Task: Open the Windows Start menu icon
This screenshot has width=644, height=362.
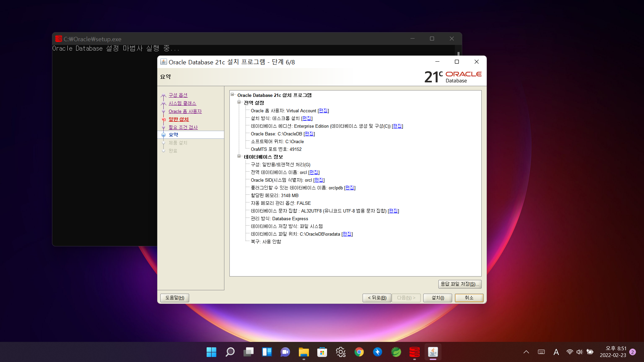Action: pyautogui.click(x=211, y=352)
